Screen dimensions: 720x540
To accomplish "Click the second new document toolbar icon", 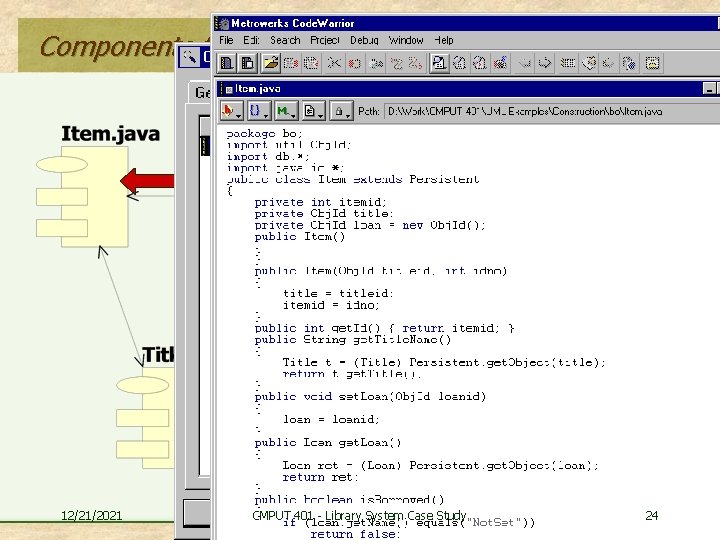I will pyautogui.click(x=248, y=63).
